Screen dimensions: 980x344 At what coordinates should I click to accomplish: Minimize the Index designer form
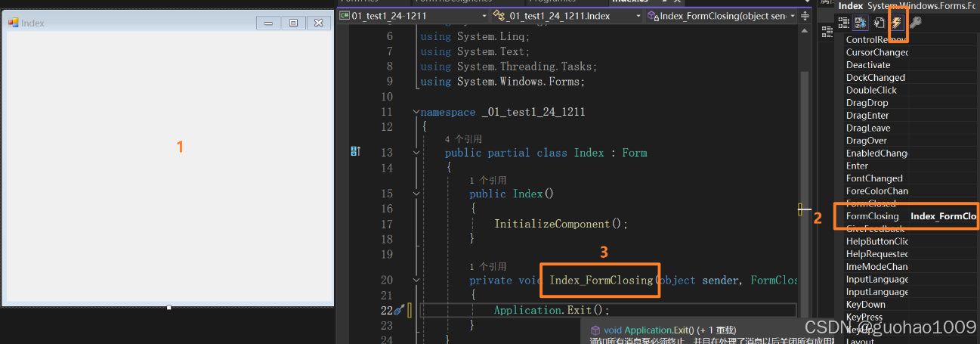click(x=268, y=23)
